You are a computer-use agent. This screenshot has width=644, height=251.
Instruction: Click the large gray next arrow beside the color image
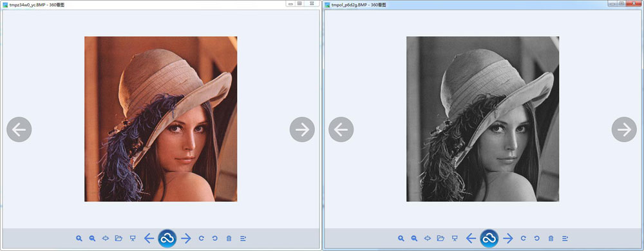pyautogui.click(x=302, y=130)
